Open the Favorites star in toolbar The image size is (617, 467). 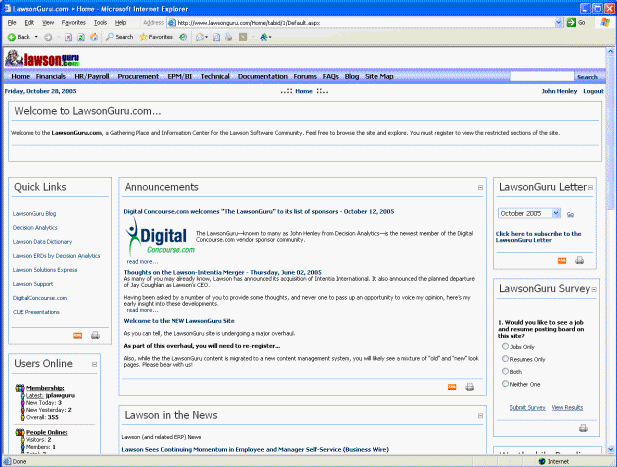coord(156,37)
